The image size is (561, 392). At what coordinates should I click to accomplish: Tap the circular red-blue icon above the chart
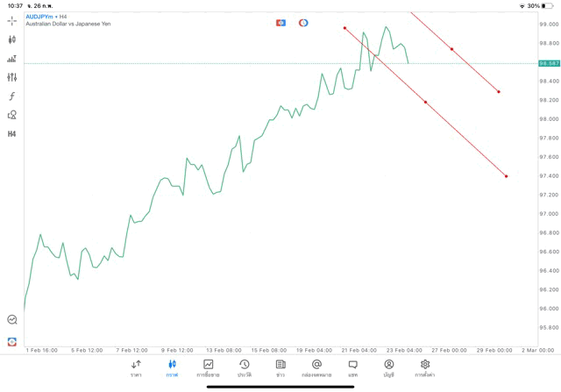[303, 22]
